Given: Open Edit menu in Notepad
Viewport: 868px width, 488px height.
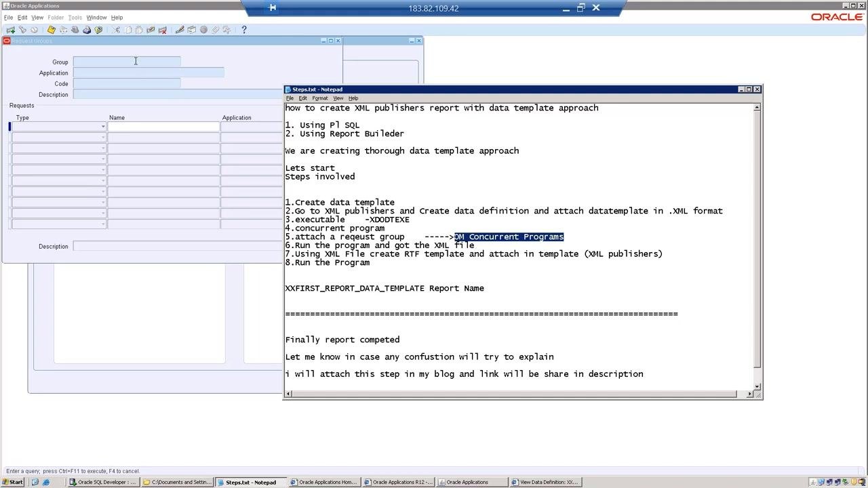Looking at the screenshot, I should coord(302,98).
